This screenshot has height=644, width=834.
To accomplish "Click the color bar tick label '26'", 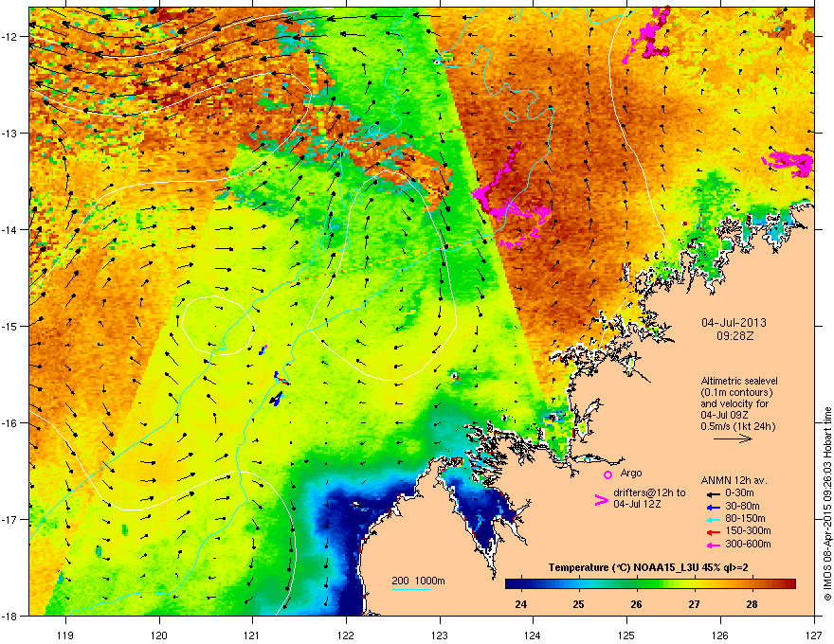I will (636, 604).
